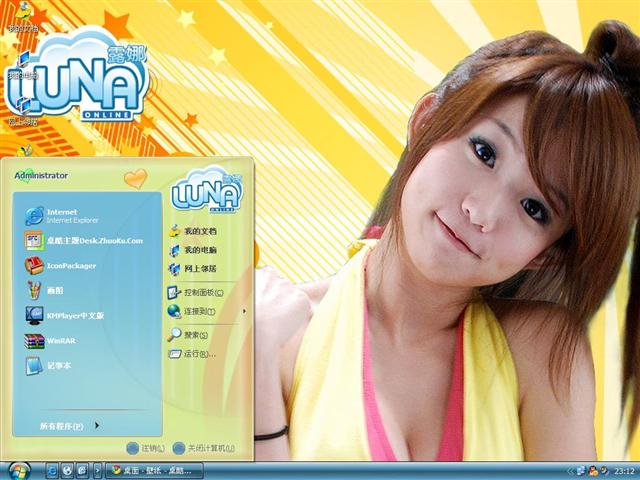This screenshot has height=480, width=640.
Task: Click the heart user picture in Start menu
Action: 136,178
